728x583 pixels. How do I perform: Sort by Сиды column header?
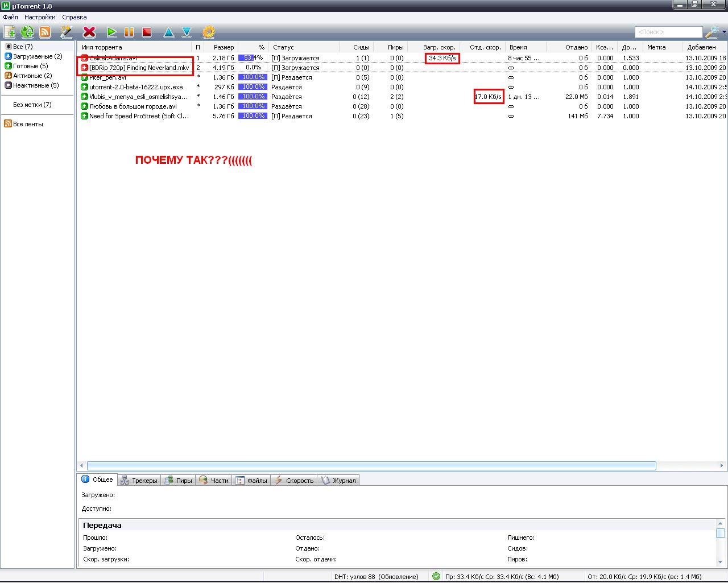pyautogui.click(x=356, y=47)
